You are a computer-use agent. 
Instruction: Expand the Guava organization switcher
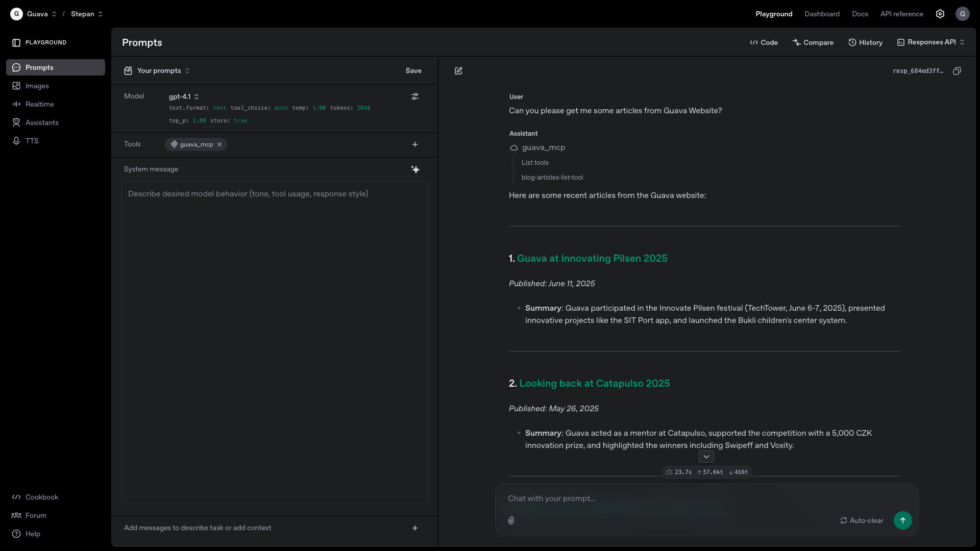click(54, 14)
